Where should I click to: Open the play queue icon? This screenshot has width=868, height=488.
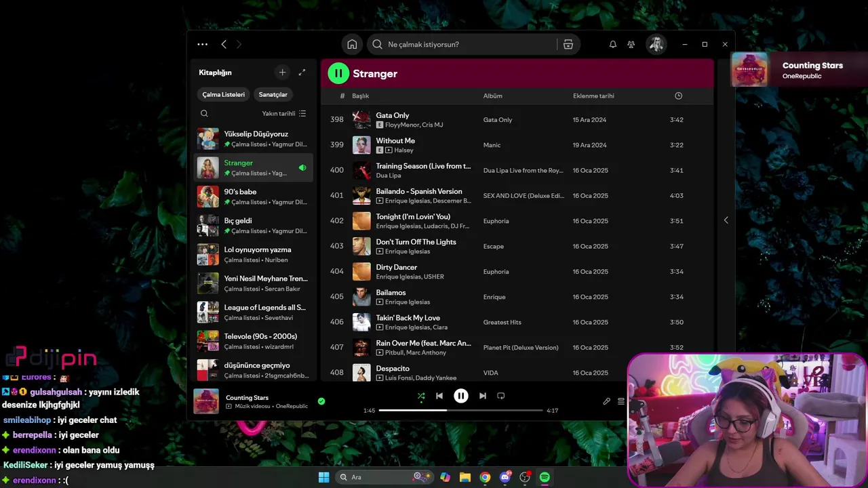[x=620, y=401]
